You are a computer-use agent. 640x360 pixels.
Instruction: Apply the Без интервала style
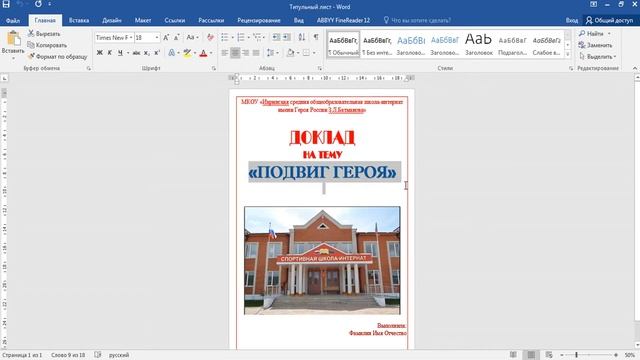(x=377, y=44)
